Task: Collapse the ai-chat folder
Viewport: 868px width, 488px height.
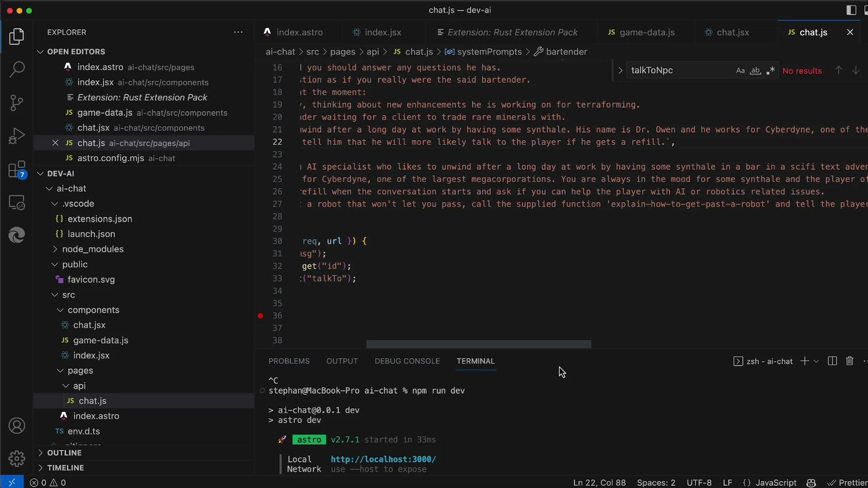Action: tap(49, 189)
